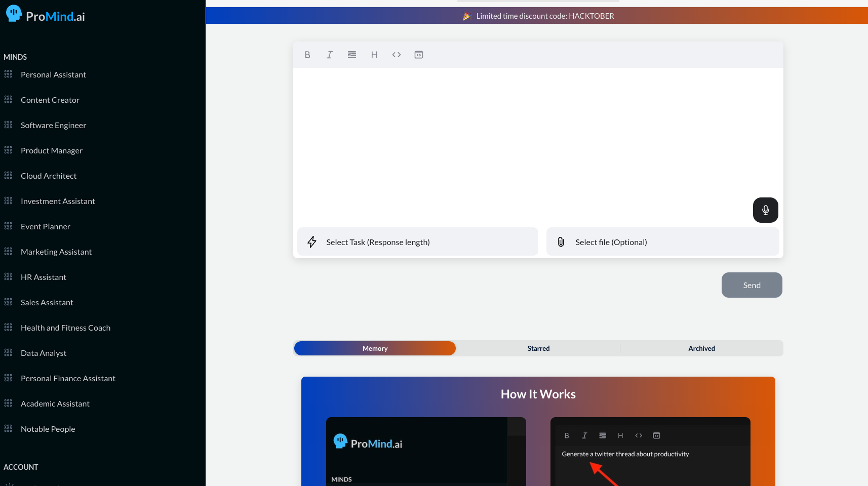Click grid icon beside Sales Assistant
Viewport: 868px width, 486px height.
(x=8, y=302)
